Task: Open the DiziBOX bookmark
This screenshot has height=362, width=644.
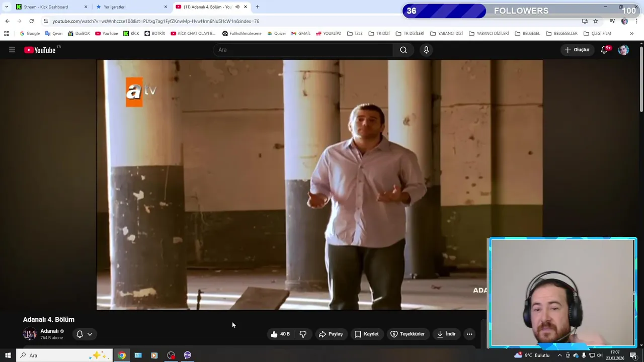Action: (79, 34)
